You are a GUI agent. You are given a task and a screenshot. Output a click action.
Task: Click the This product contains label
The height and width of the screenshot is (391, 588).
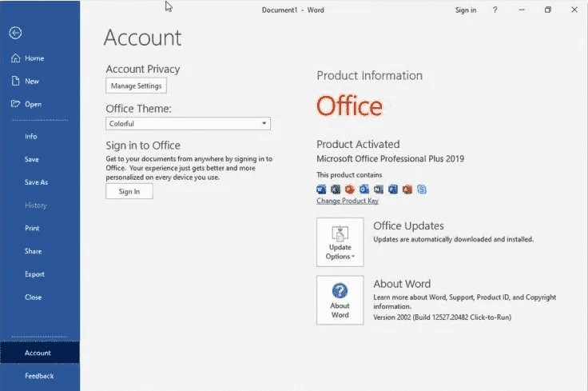coord(349,175)
